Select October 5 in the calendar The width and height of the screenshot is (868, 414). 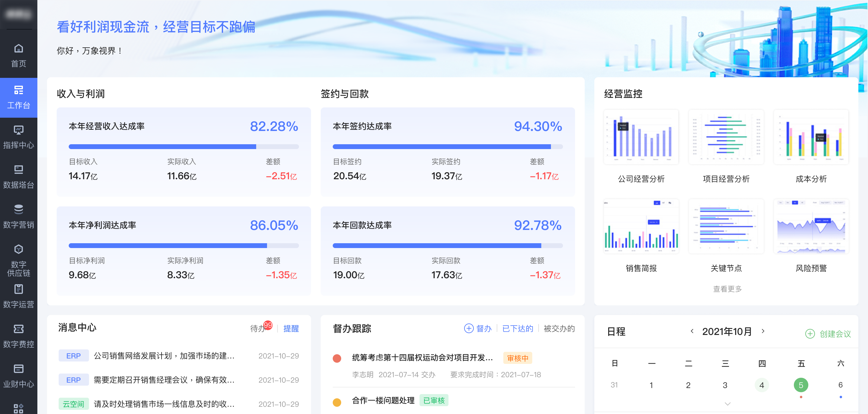tap(801, 385)
